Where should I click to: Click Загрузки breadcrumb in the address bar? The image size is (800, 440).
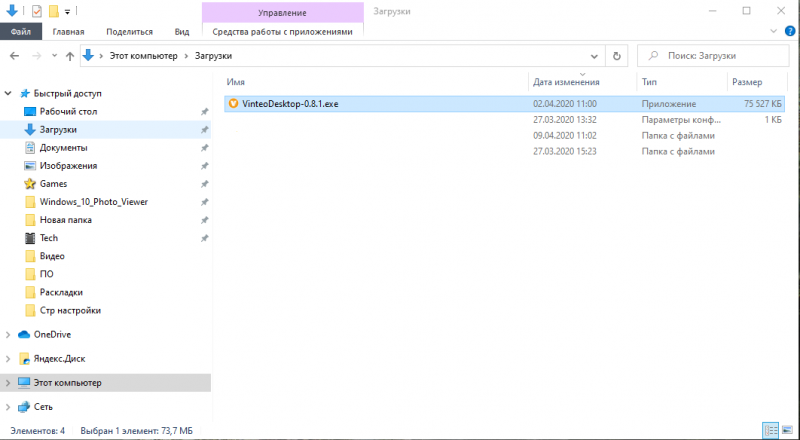pyautogui.click(x=213, y=56)
